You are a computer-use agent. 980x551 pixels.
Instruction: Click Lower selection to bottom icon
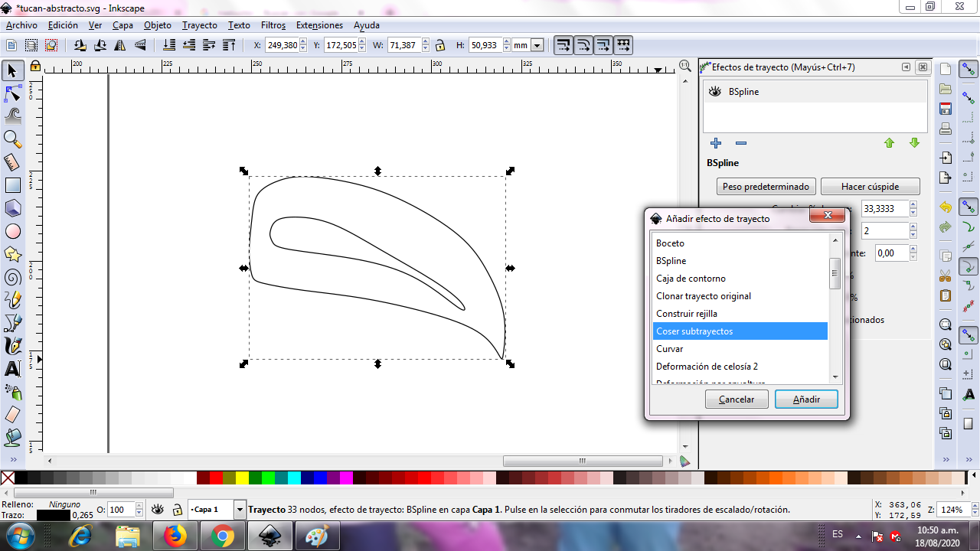click(169, 45)
